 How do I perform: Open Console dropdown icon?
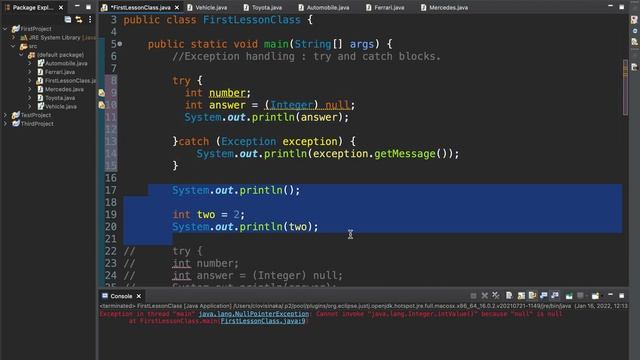tap(596, 296)
